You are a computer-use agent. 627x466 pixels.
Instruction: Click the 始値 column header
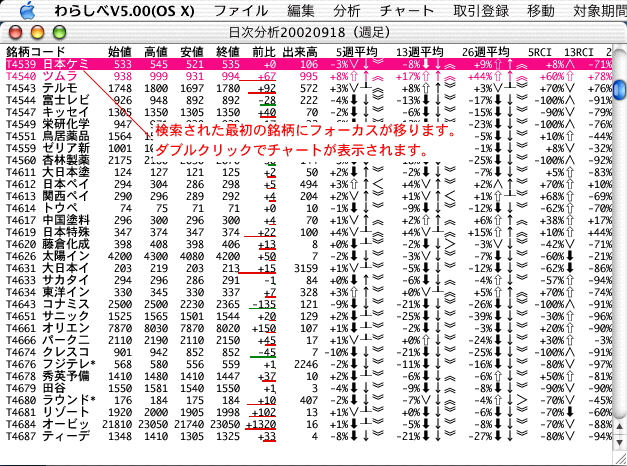click(x=120, y=52)
